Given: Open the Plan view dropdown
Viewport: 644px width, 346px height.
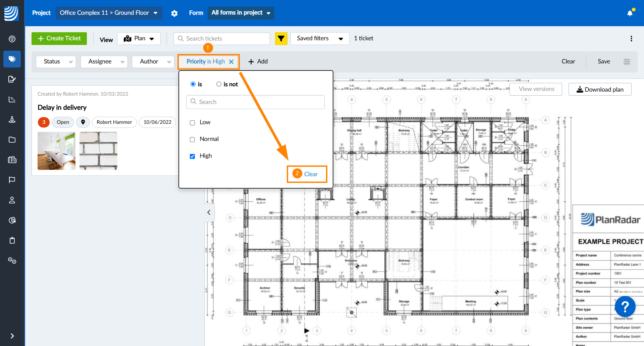Looking at the screenshot, I should coord(139,39).
